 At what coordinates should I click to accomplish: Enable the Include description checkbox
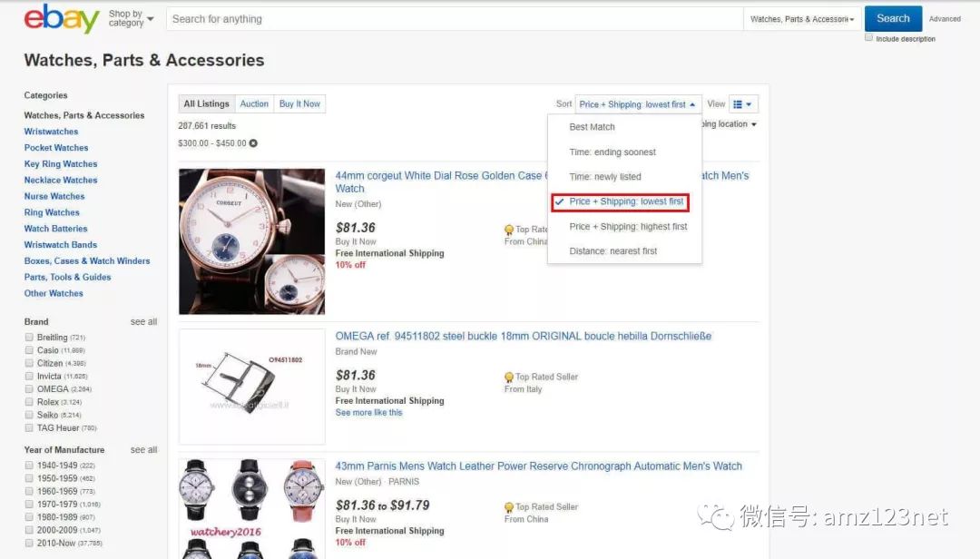coord(869,38)
